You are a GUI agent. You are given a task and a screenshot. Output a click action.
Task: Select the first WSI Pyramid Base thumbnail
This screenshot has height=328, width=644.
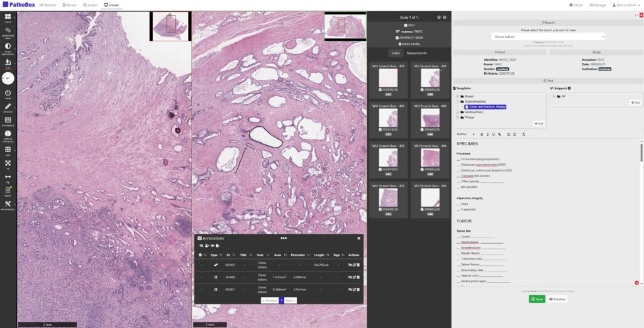pyautogui.click(x=388, y=77)
